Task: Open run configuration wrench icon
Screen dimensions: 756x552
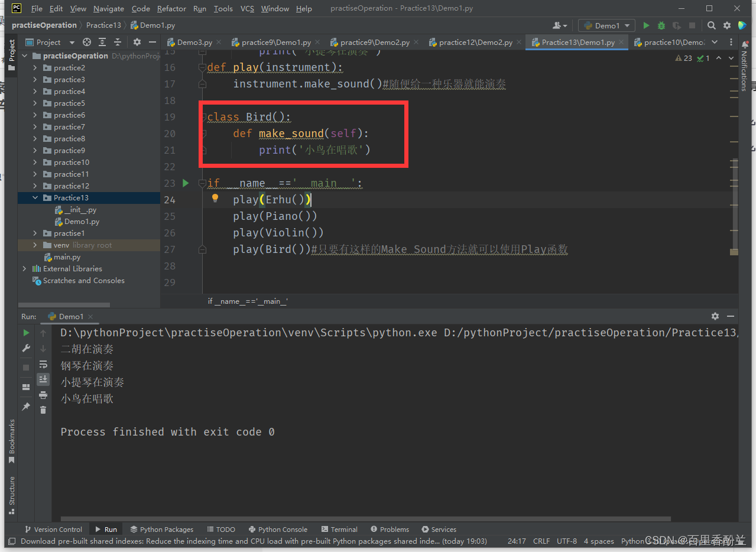Action: pyautogui.click(x=26, y=349)
